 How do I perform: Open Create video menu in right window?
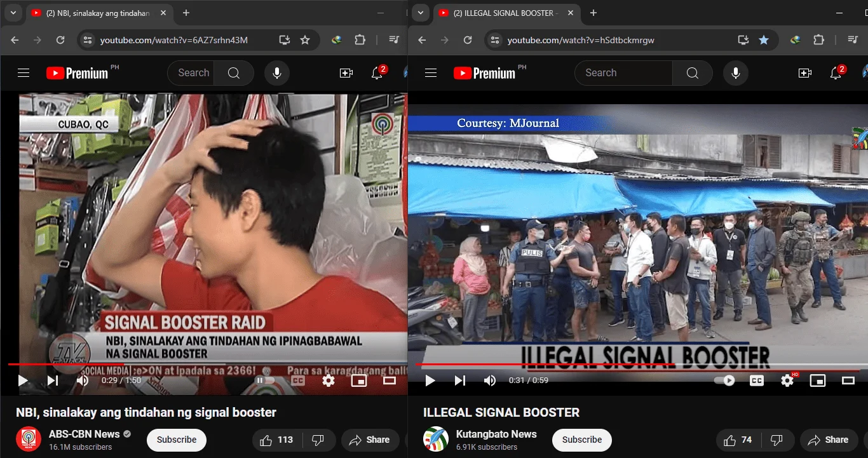(805, 73)
